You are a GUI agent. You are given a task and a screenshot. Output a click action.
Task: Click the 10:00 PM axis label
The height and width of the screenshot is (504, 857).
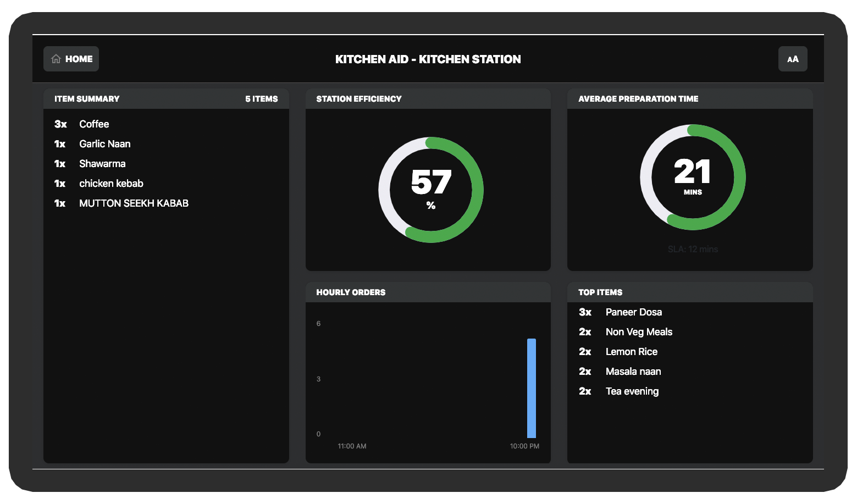click(x=524, y=446)
